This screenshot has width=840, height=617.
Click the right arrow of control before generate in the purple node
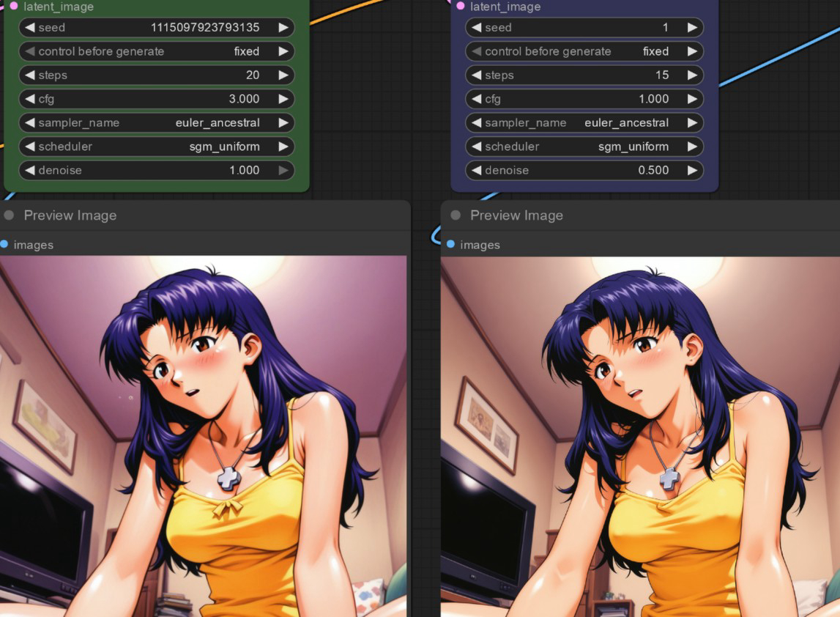693,51
